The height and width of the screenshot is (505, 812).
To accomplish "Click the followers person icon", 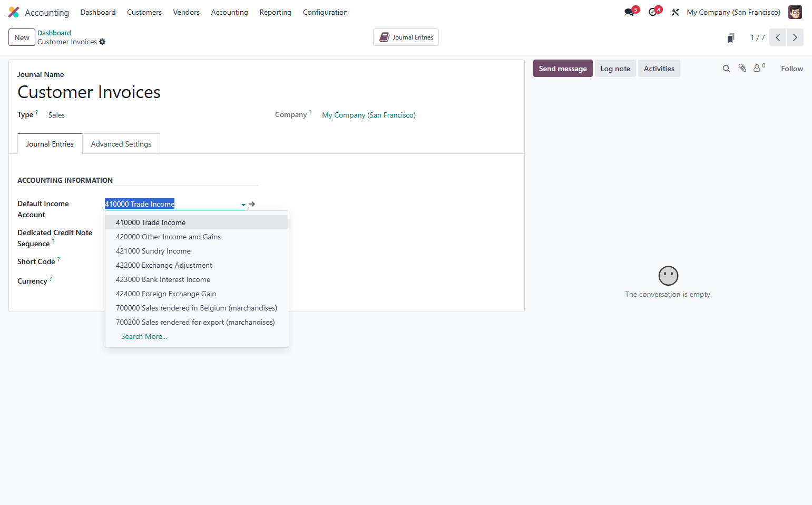I will pos(757,68).
